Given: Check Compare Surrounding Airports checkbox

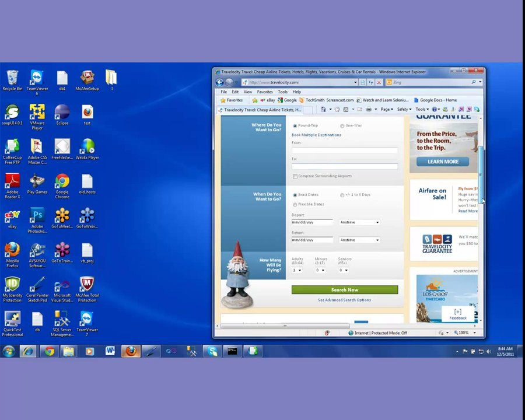Looking at the screenshot, I should click(295, 176).
